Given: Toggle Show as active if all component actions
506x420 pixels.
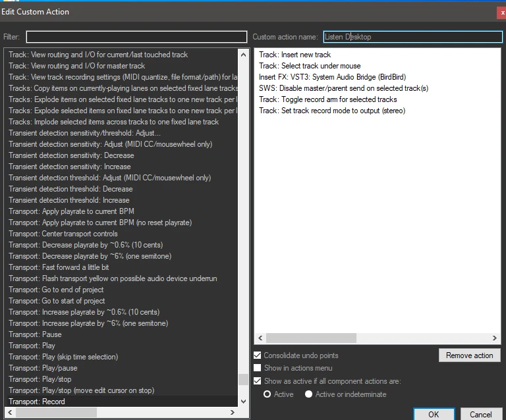Looking at the screenshot, I should tap(258, 381).
